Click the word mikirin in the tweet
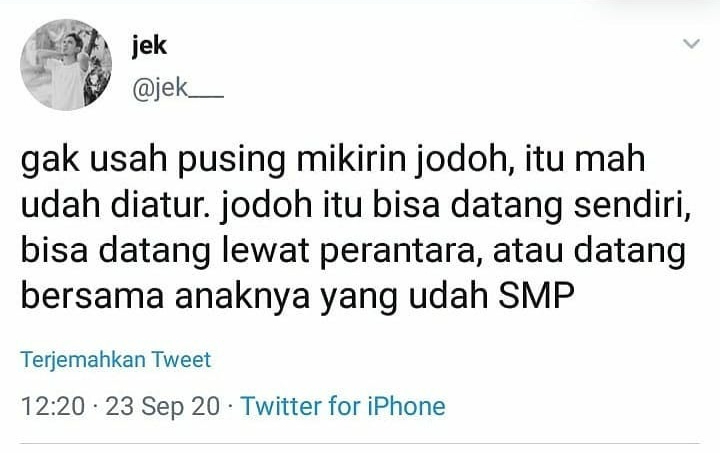 pos(351,158)
